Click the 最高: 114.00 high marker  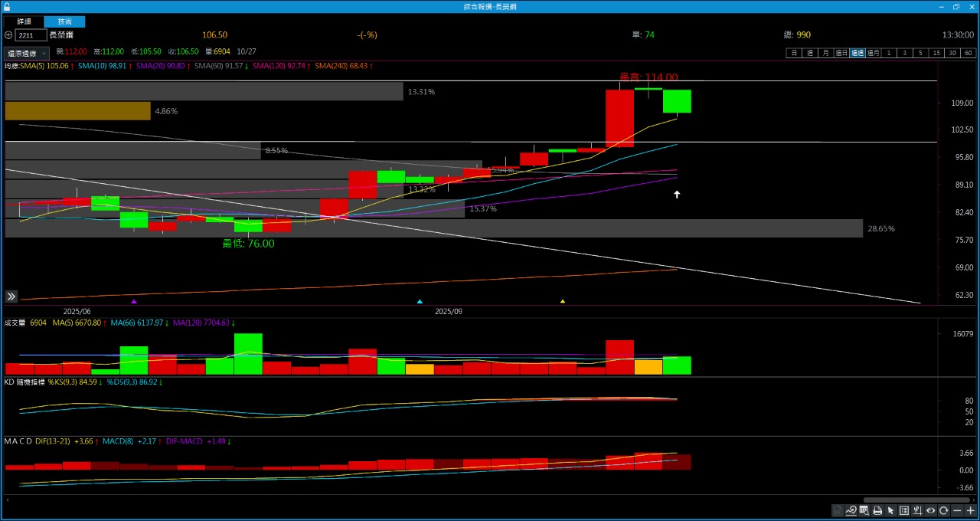648,77
